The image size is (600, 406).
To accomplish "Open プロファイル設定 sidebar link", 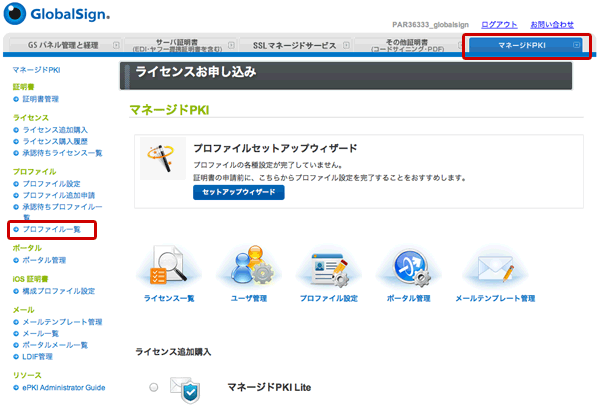I will (51, 184).
